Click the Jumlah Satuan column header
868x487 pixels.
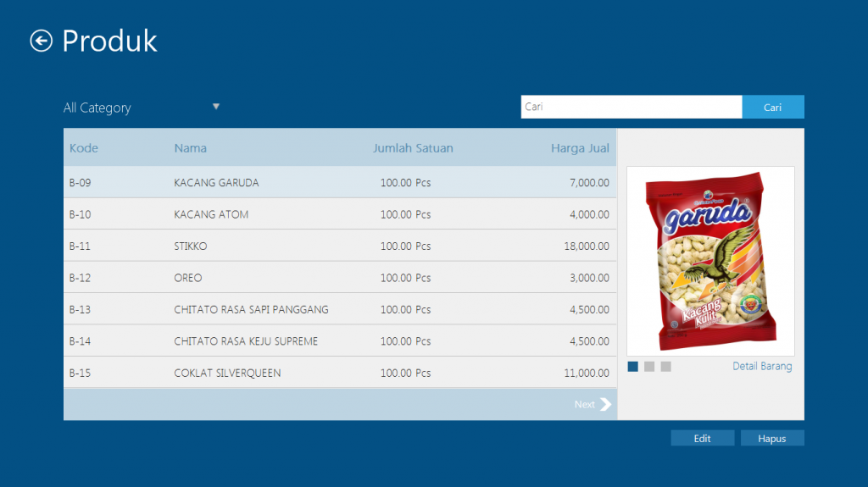[x=413, y=148]
